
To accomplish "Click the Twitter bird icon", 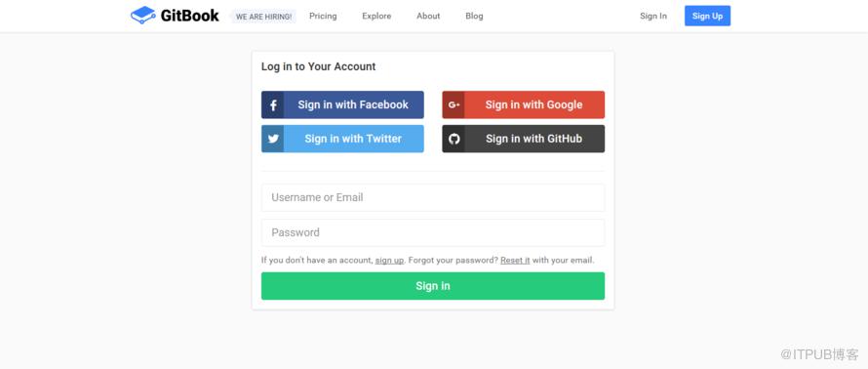I will pyautogui.click(x=273, y=139).
